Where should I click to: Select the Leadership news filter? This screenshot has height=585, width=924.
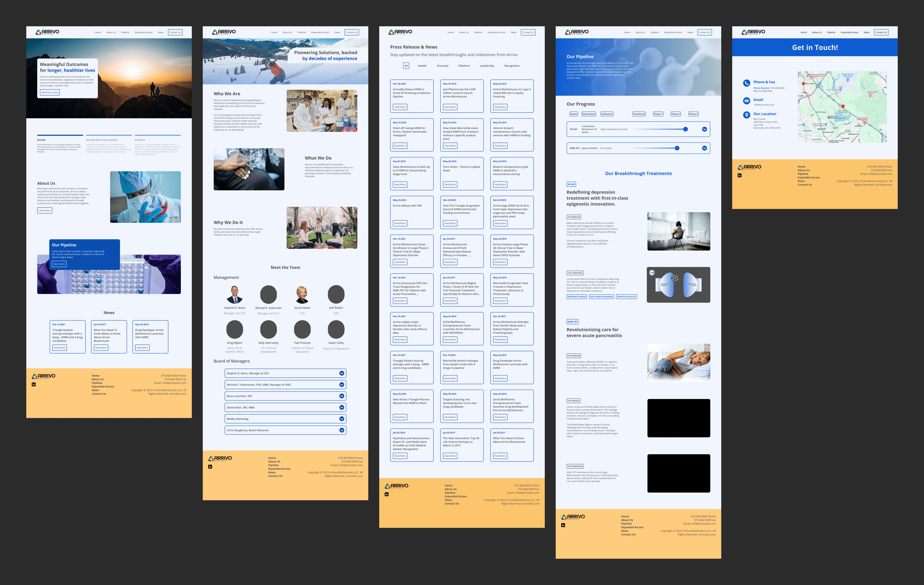coord(487,66)
